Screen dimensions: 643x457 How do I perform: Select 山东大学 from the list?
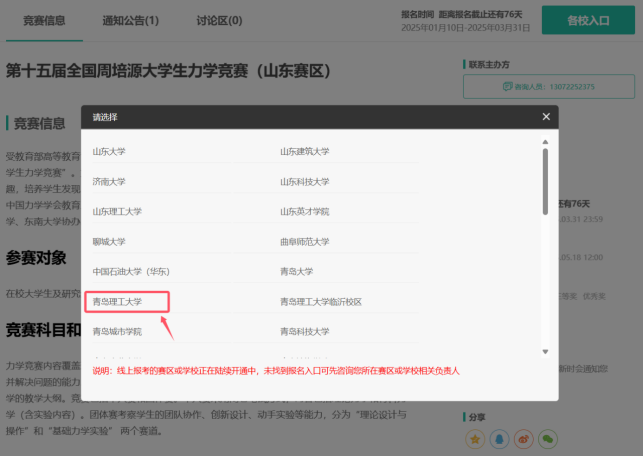click(109, 151)
